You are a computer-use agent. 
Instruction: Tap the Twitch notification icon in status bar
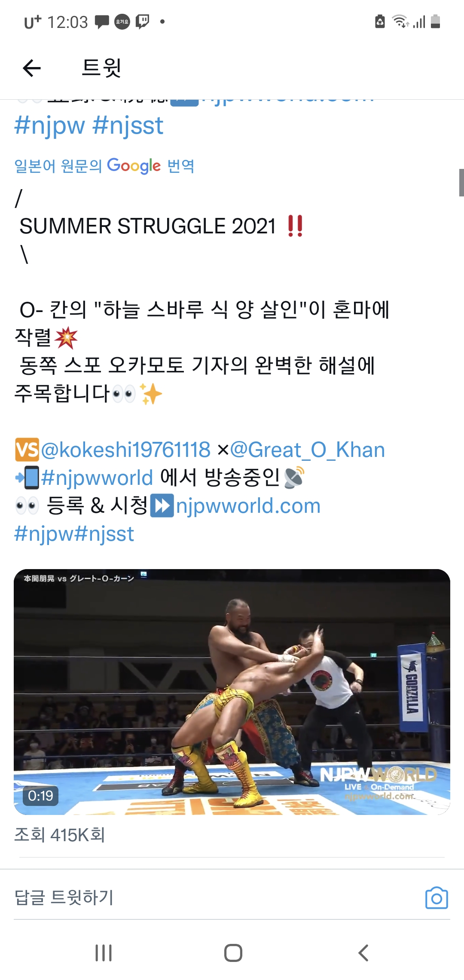[x=142, y=21]
